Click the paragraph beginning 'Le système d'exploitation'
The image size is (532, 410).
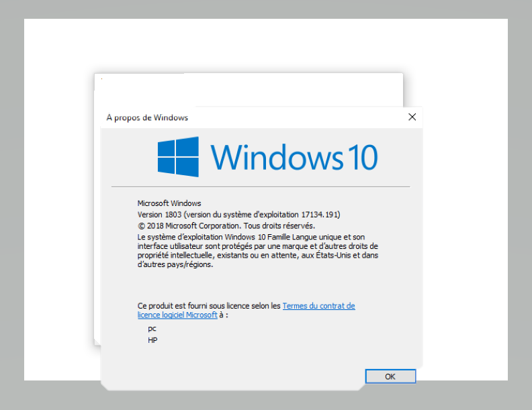257,251
